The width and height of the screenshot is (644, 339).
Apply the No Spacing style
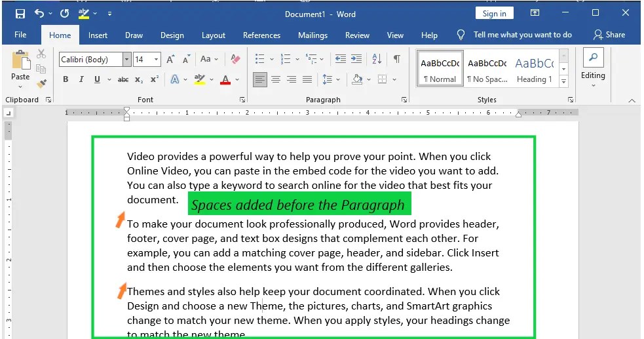click(487, 69)
